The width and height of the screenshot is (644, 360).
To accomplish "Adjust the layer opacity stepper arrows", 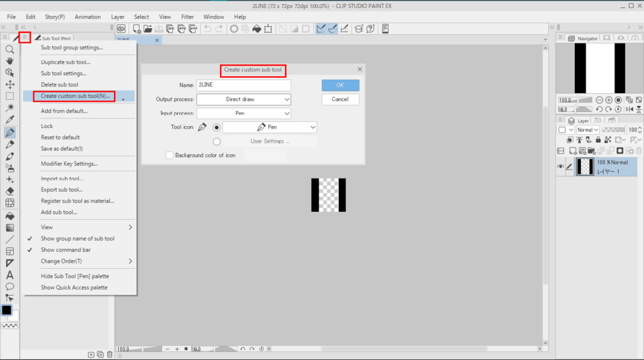I will click(639, 129).
